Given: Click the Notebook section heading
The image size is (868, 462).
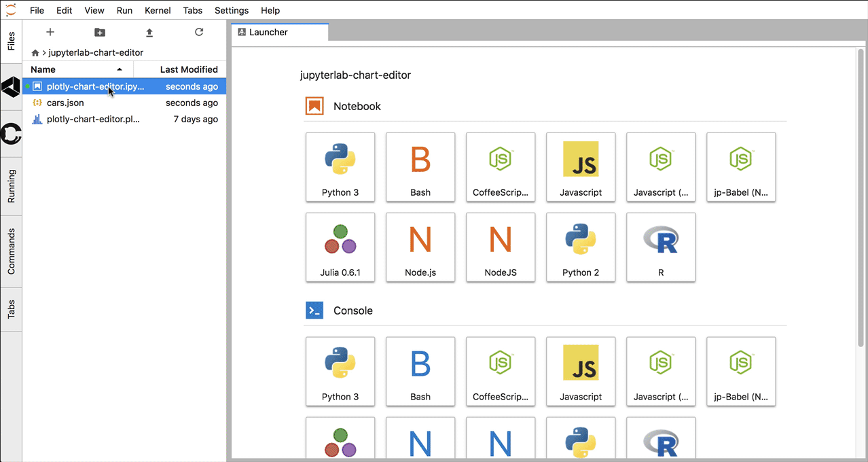Looking at the screenshot, I should point(357,106).
